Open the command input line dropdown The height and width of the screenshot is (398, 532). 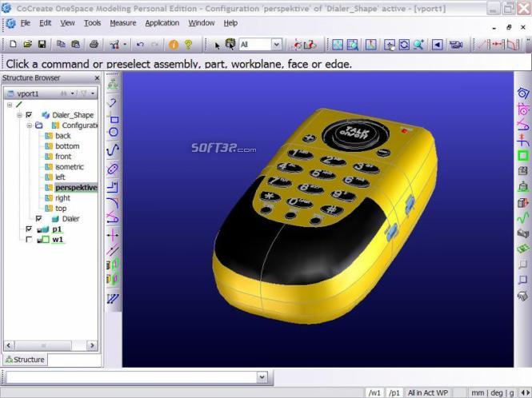(x=262, y=376)
